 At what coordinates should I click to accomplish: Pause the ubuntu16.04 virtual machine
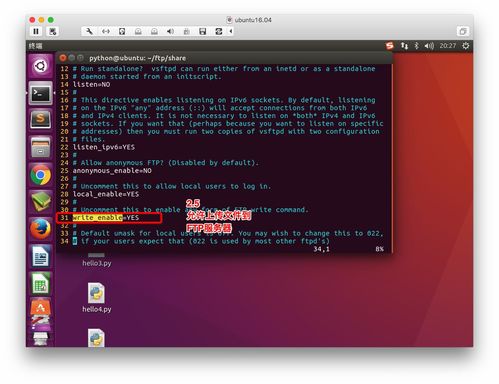(36, 31)
